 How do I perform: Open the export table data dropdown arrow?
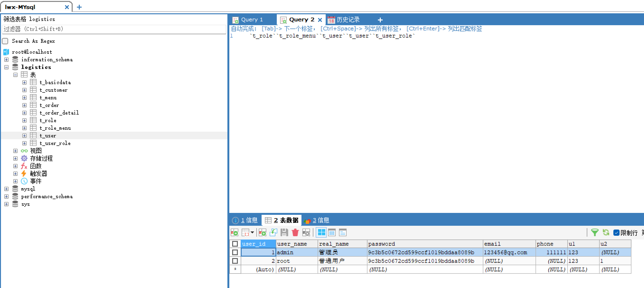point(252,233)
